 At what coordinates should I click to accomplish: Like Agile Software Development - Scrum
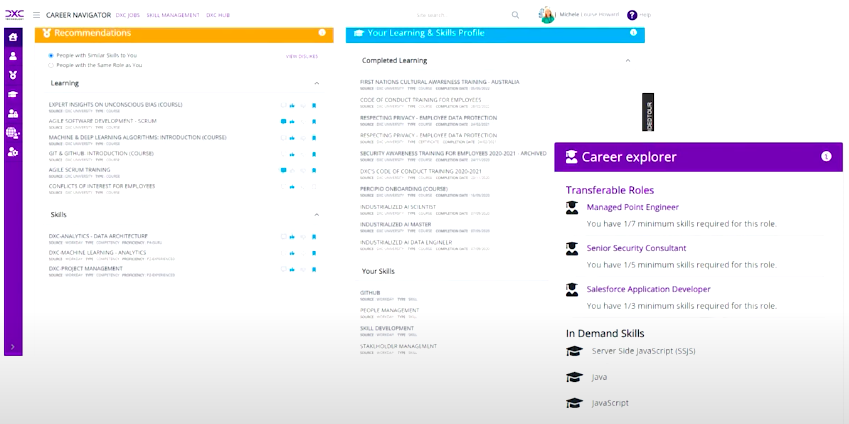point(292,122)
